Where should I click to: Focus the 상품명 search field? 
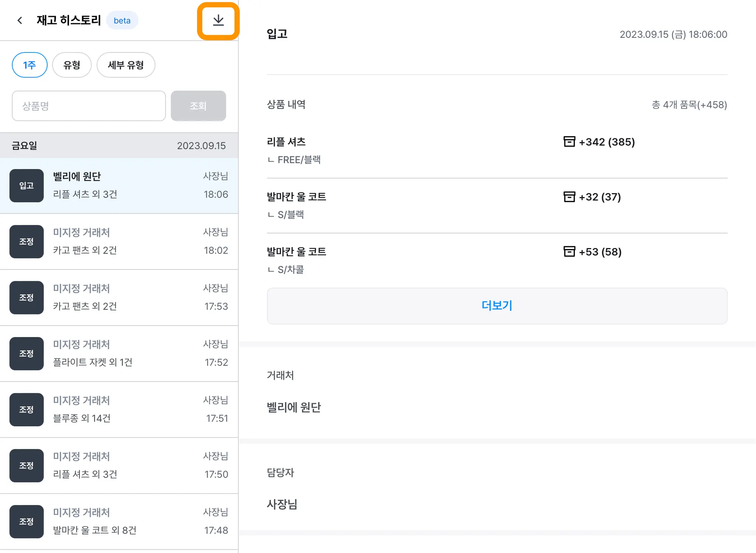pos(89,106)
